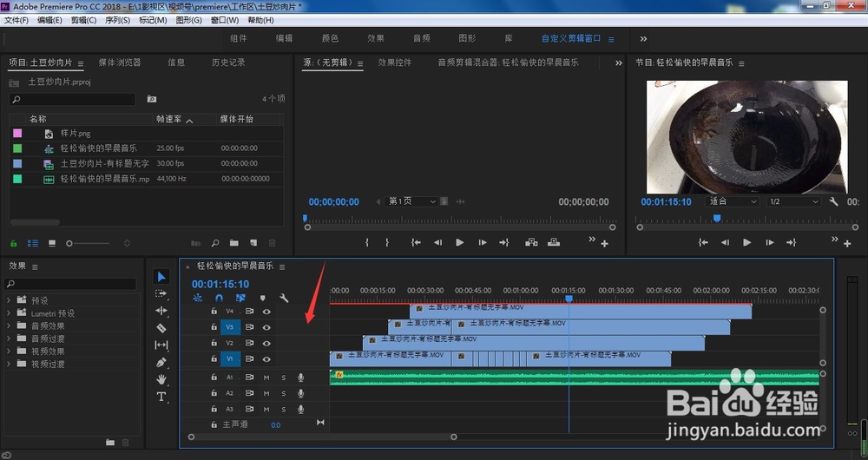This screenshot has height=460, width=868.
Task: Toggle lock on V2 track
Action: (x=214, y=343)
